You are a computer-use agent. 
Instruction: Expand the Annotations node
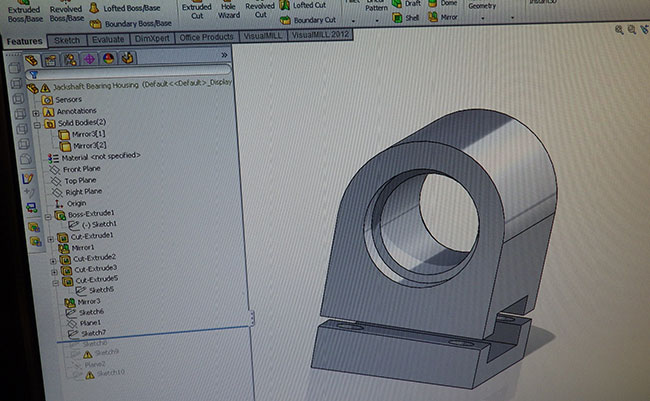tap(36, 113)
